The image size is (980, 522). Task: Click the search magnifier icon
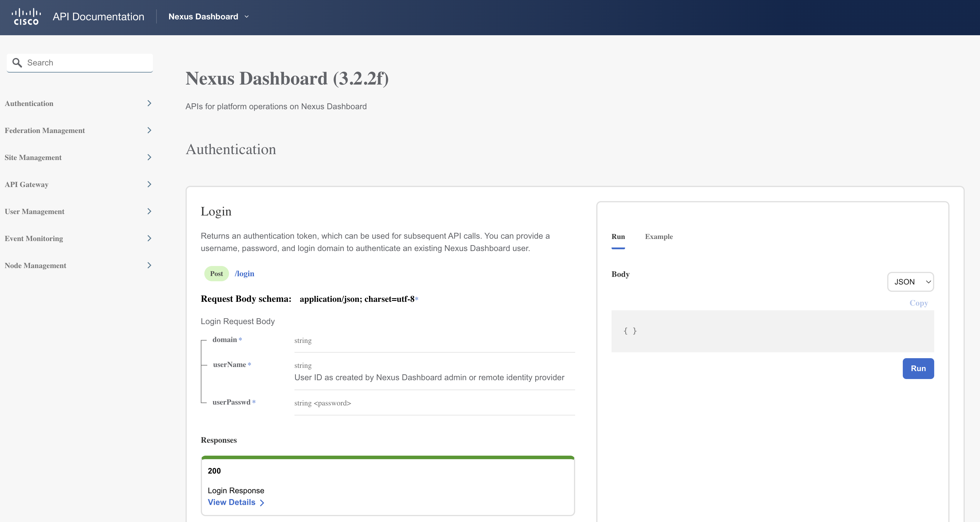coord(17,63)
